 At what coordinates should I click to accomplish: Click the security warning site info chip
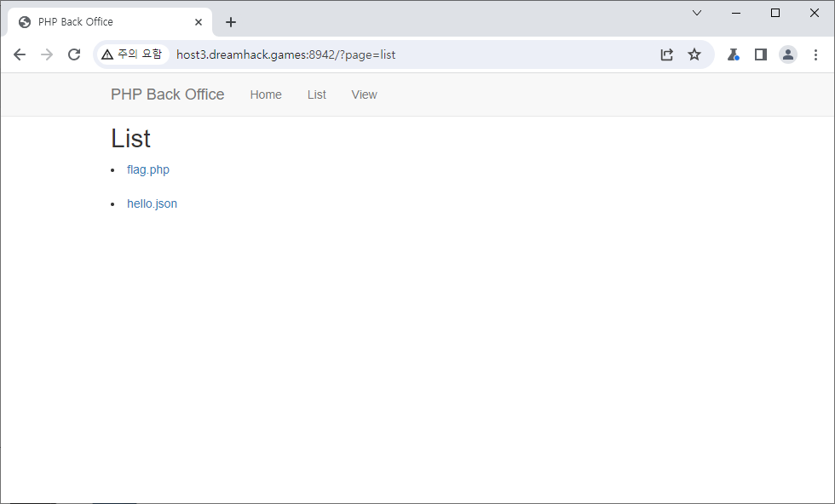click(131, 54)
